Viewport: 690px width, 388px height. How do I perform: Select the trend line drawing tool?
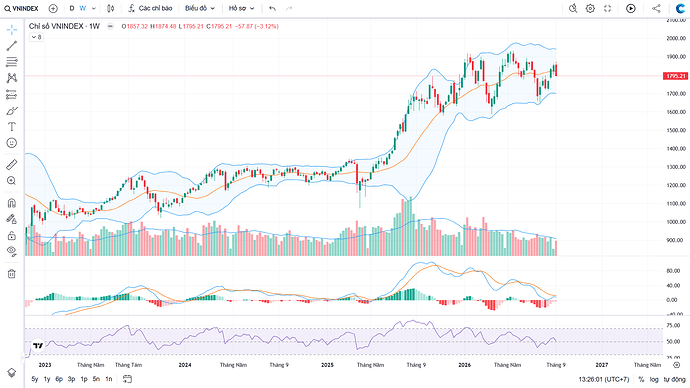tap(12, 46)
